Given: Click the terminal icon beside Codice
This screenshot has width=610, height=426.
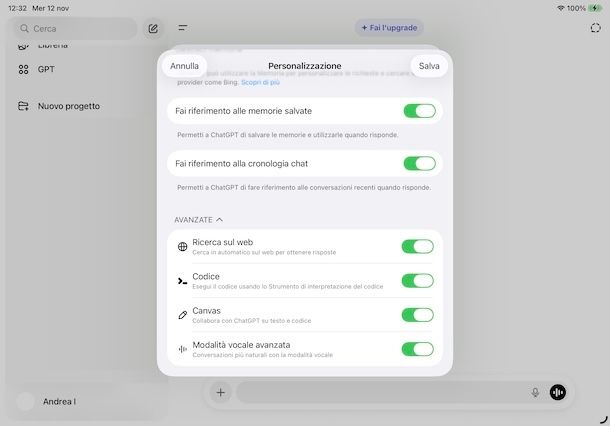Looking at the screenshot, I should (x=182, y=281).
